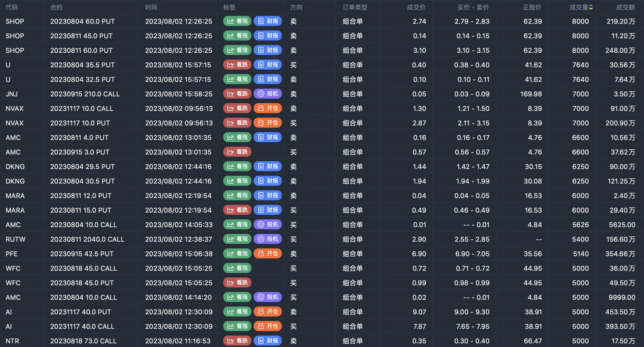Click time 2023/08/02 11:16:53

[x=178, y=341]
